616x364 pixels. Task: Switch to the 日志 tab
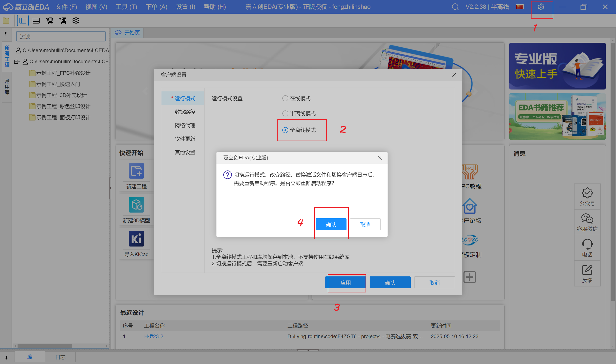[60, 357]
